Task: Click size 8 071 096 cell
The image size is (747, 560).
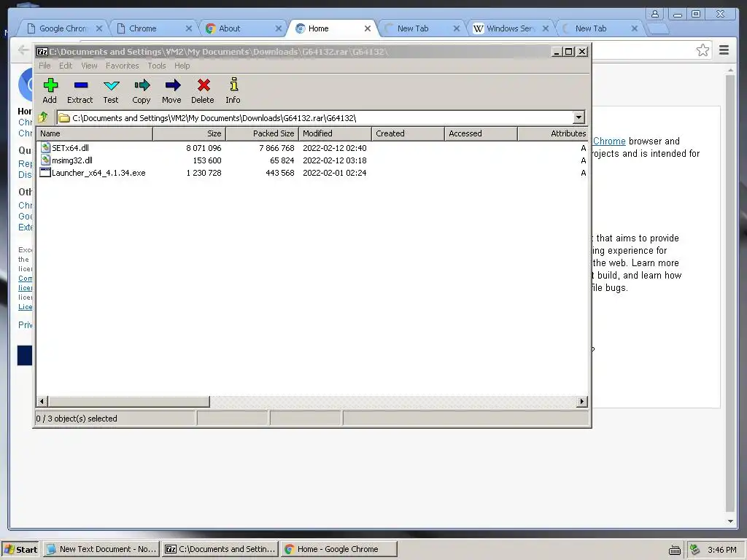Action: pos(204,148)
